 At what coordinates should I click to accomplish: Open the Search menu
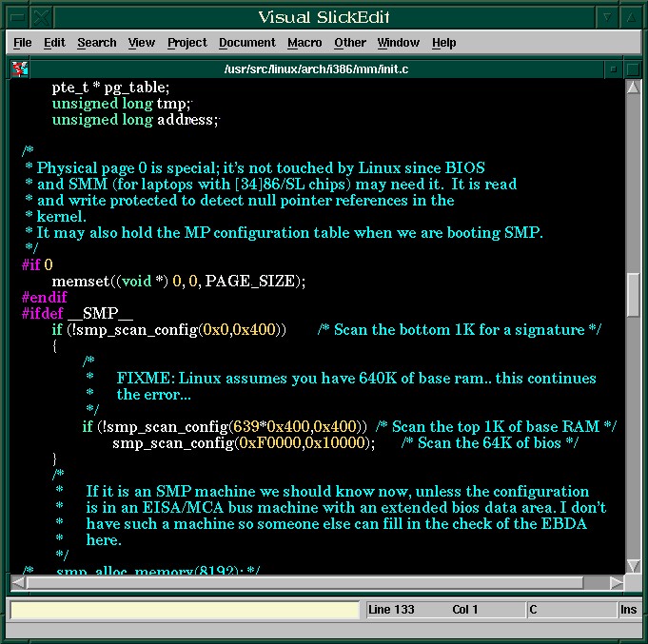click(97, 43)
